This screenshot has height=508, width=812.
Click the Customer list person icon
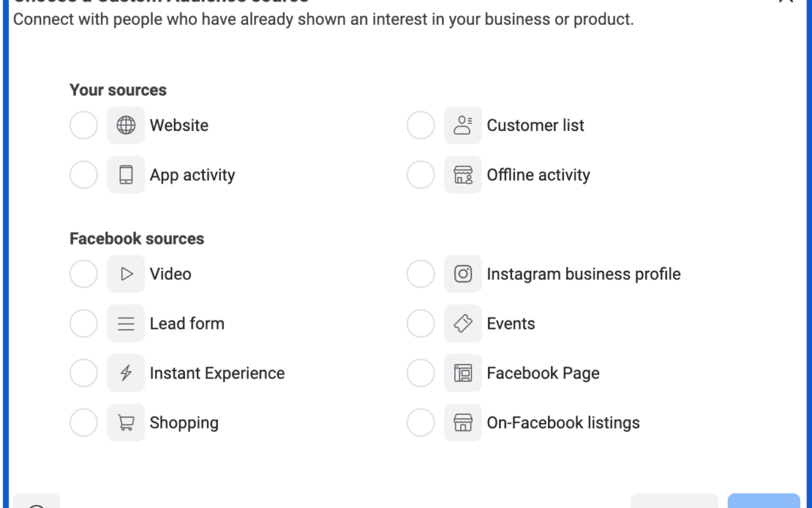[x=463, y=125]
